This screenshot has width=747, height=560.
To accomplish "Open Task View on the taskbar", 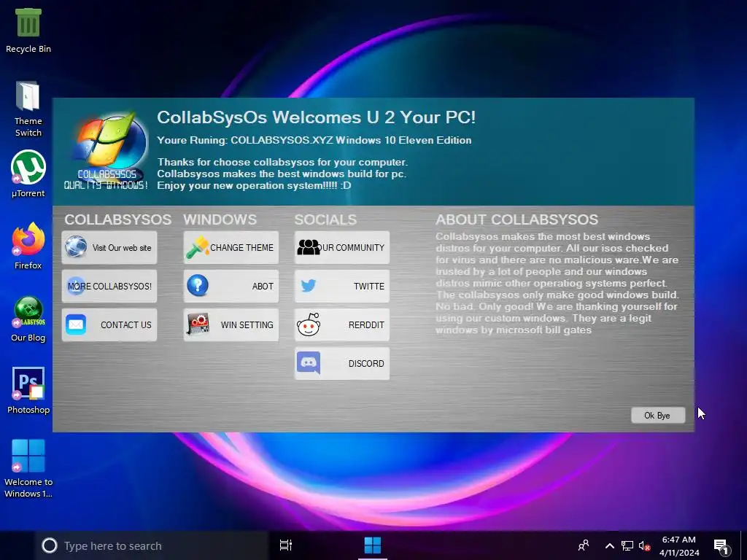I will pyautogui.click(x=286, y=545).
